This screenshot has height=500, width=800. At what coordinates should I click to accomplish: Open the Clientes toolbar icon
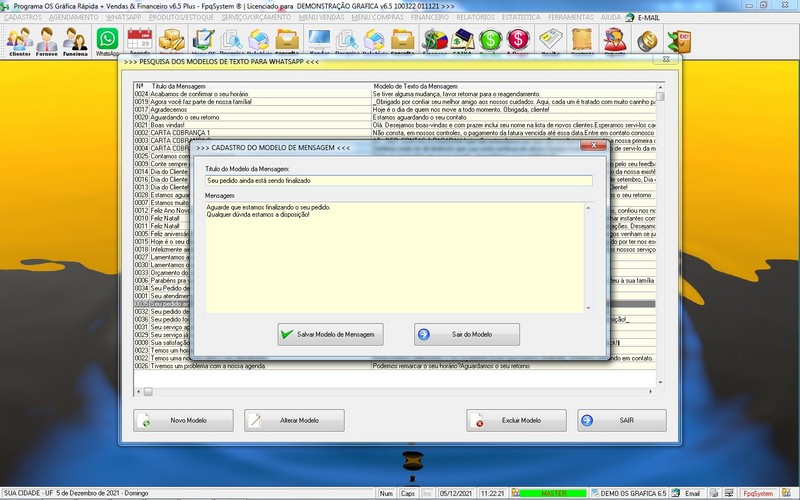[19, 41]
